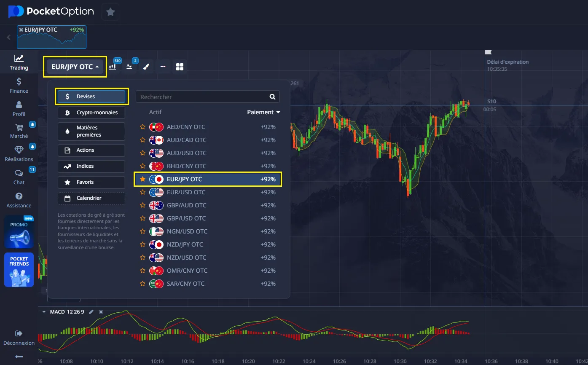Switch to the Actions category
This screenshot has height=365, width=588.
click(x=91, y=150)
